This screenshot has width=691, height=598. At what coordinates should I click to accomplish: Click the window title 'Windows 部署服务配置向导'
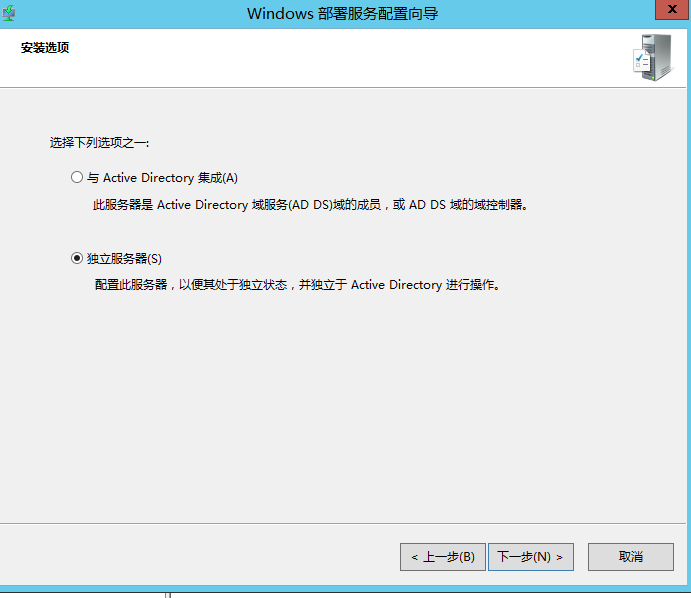(342, 14)
